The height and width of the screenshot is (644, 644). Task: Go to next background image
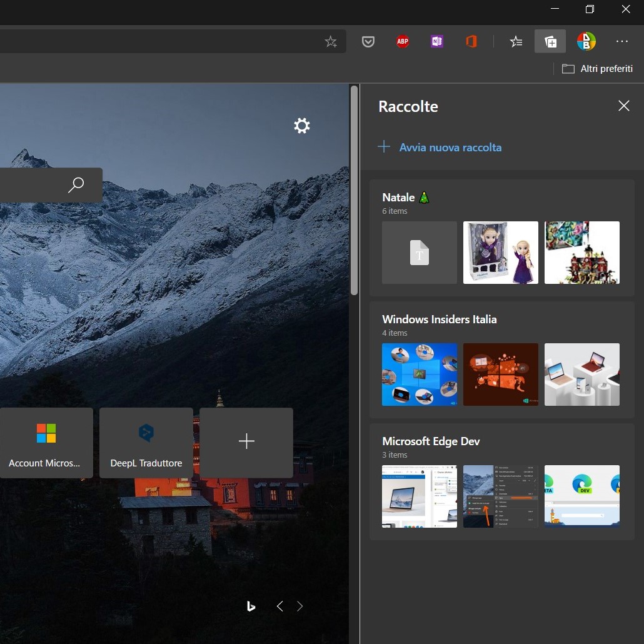click(300, 606)
